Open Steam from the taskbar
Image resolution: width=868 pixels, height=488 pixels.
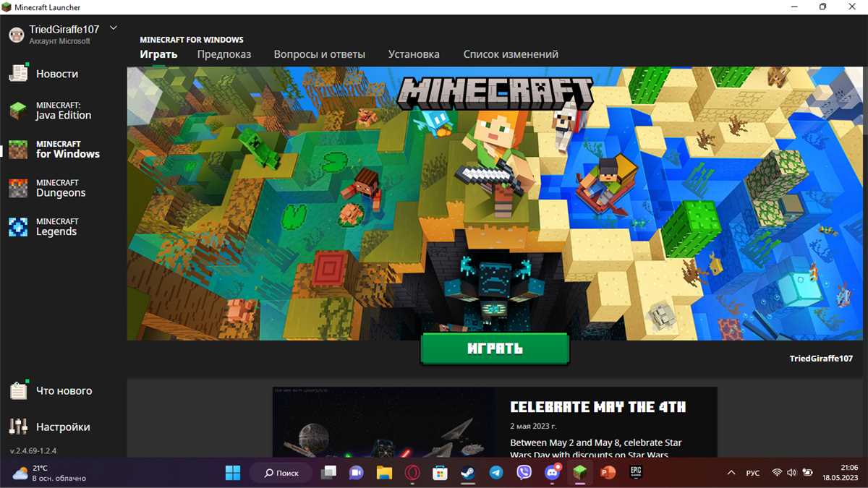(468, 473)
